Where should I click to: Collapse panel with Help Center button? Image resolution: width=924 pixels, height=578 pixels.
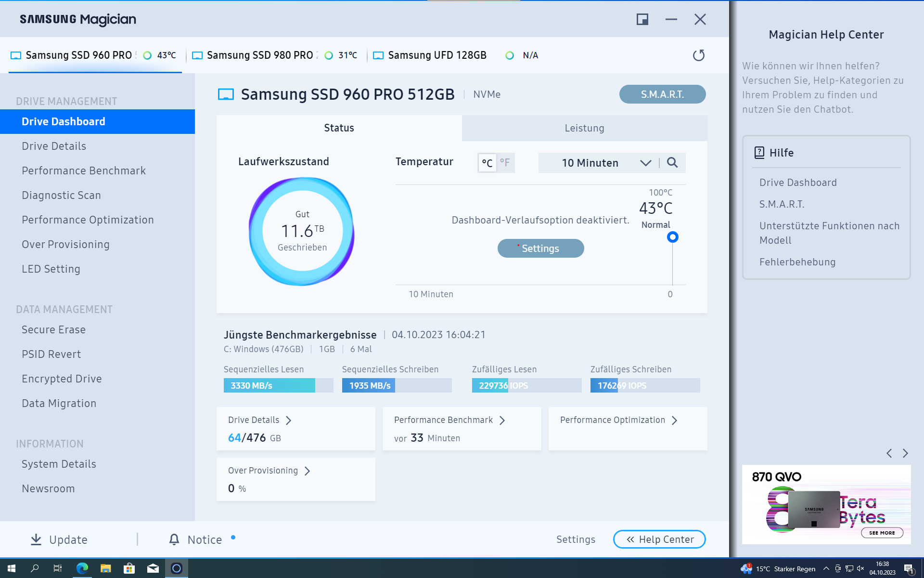[659, 539]
